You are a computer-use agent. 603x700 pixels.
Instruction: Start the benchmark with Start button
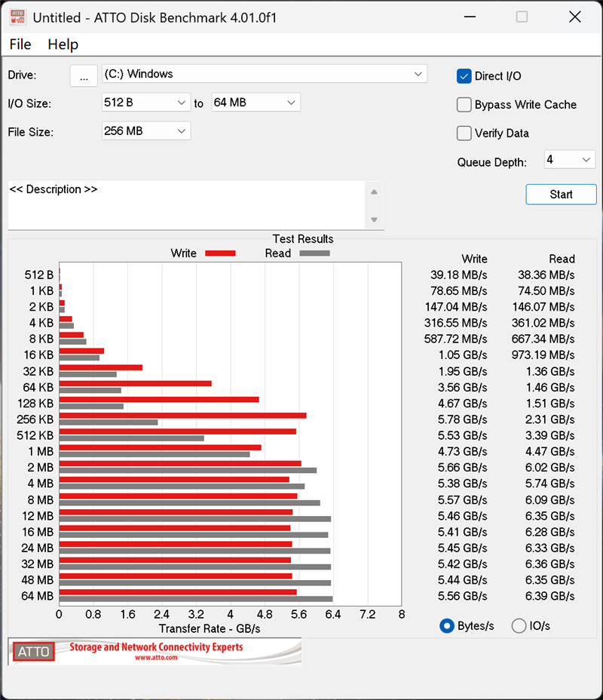[x=561, y=195]
